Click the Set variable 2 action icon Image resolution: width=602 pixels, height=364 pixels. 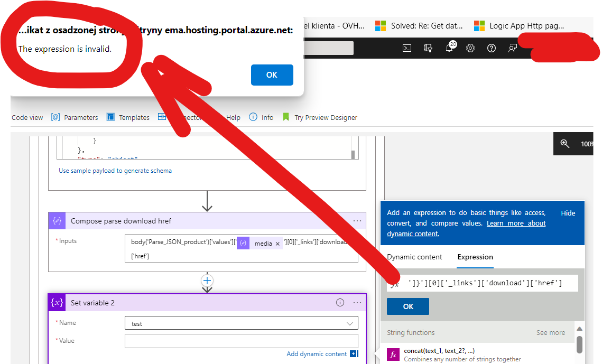pos(57,303)
